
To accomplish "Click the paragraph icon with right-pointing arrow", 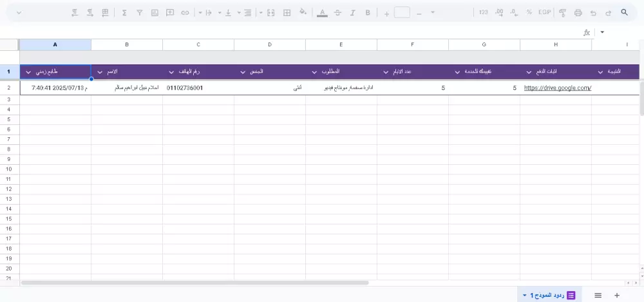I will (90, 13).
